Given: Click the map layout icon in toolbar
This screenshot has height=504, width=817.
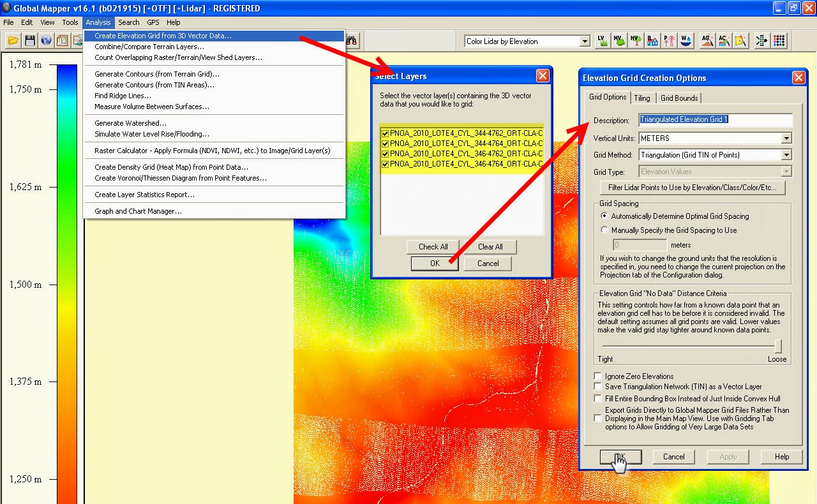Looking at the screenshot, I should coord(63,41).
